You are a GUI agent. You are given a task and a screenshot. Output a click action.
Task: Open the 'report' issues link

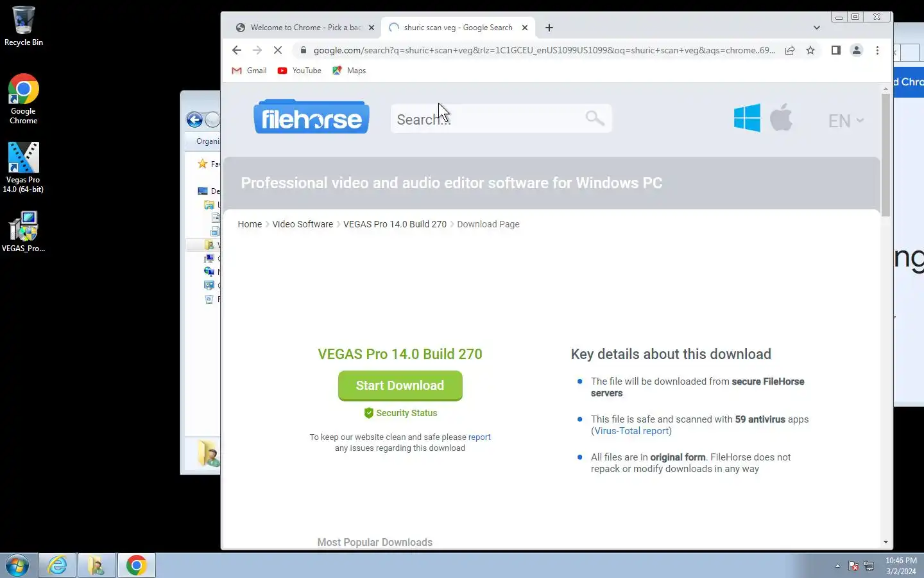[x=479, y=437]
